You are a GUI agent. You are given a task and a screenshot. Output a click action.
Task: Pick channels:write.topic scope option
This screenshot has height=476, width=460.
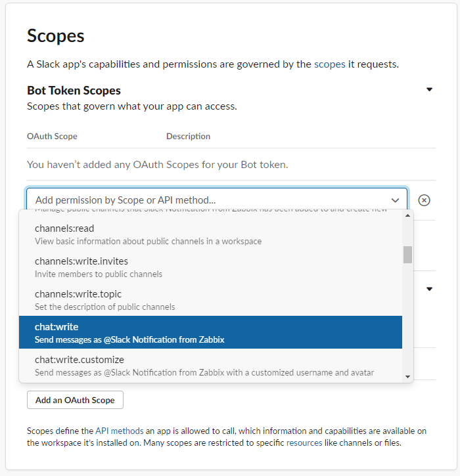(210, 299)
